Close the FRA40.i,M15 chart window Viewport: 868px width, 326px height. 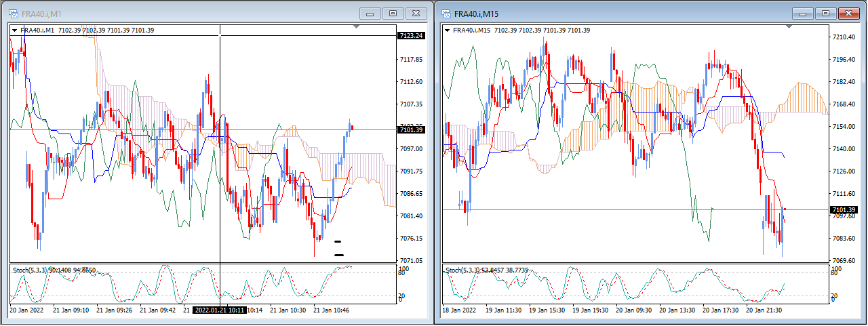[x=848, y=13]
